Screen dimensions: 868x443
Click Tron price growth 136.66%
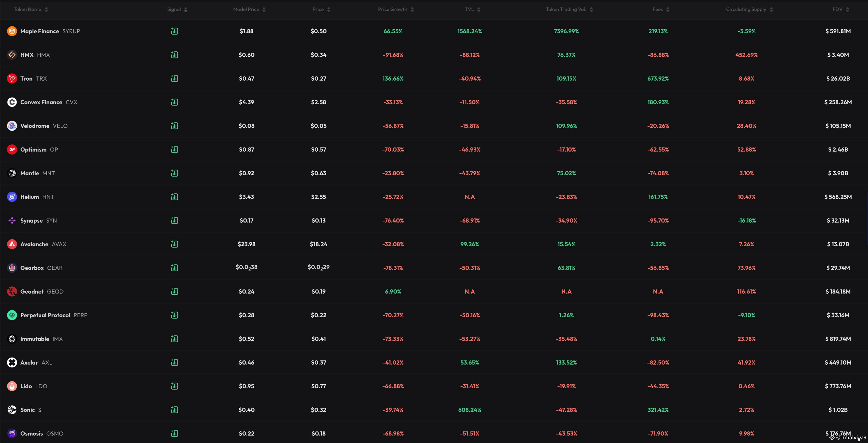393,79
